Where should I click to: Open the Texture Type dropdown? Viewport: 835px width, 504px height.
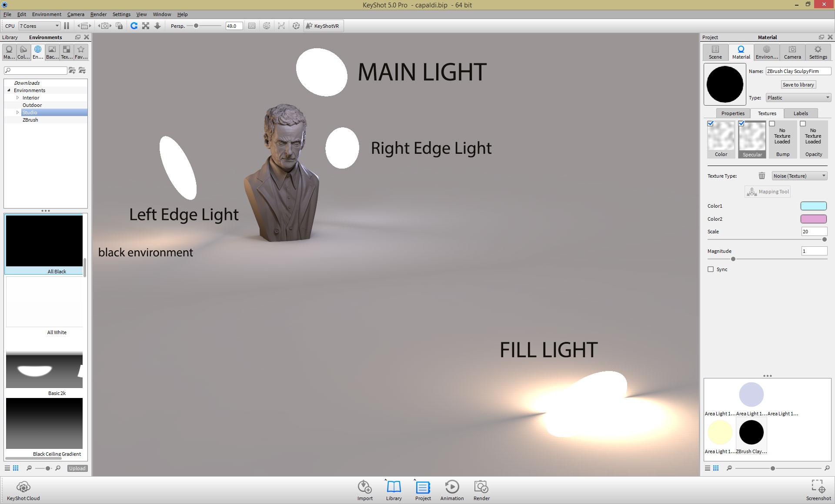[799, 176]
